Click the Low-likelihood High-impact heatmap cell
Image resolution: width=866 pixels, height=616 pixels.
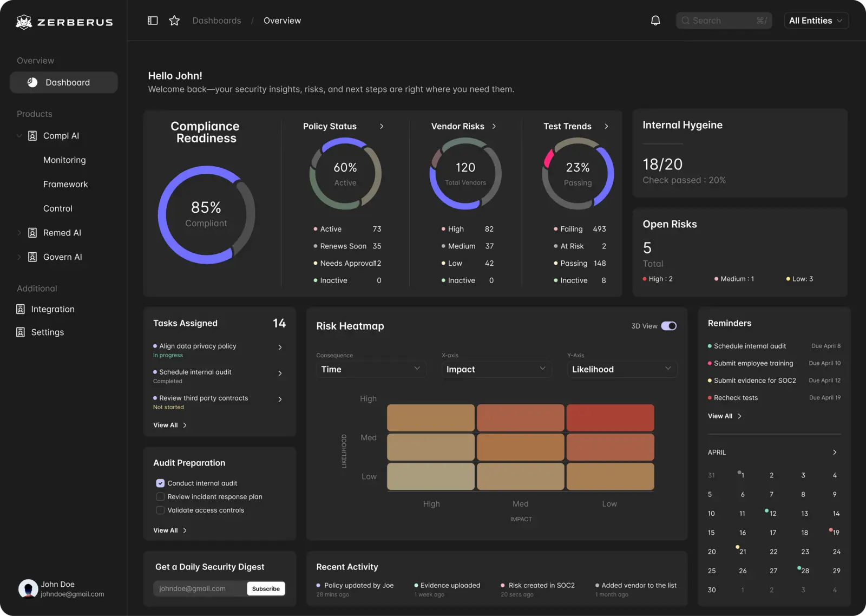tap(431, 476)
